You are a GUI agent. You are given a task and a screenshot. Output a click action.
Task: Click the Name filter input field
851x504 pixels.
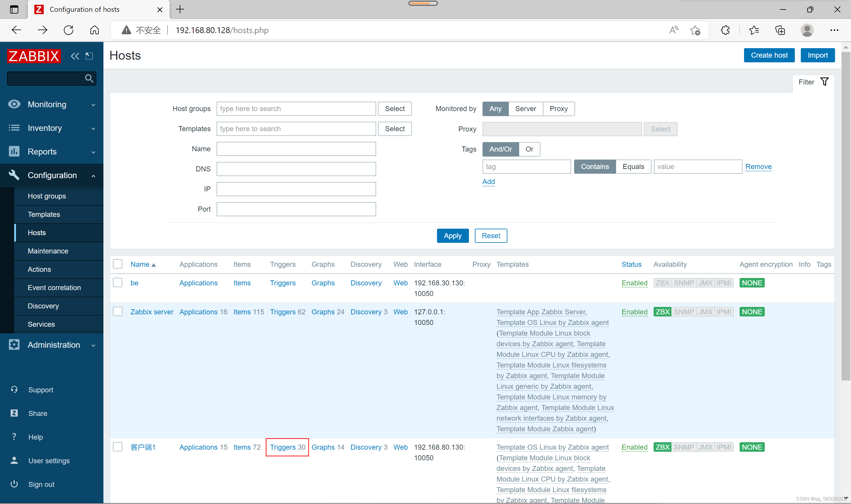pos(296,149)
